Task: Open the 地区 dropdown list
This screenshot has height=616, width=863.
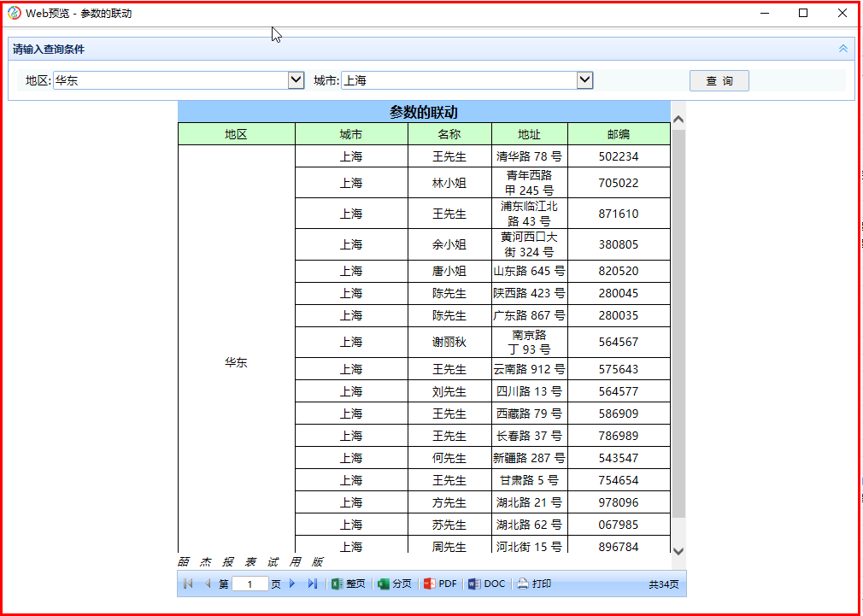Action: [296, 80]
